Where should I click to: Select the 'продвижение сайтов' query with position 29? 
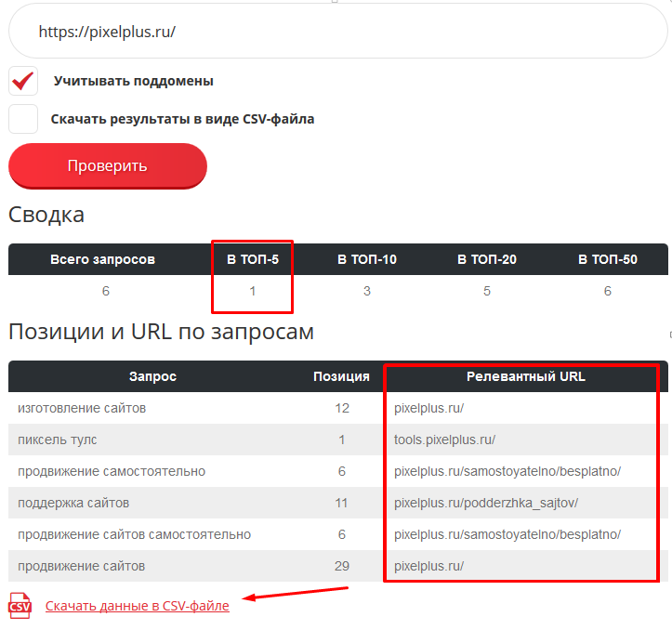pos(81,566)
